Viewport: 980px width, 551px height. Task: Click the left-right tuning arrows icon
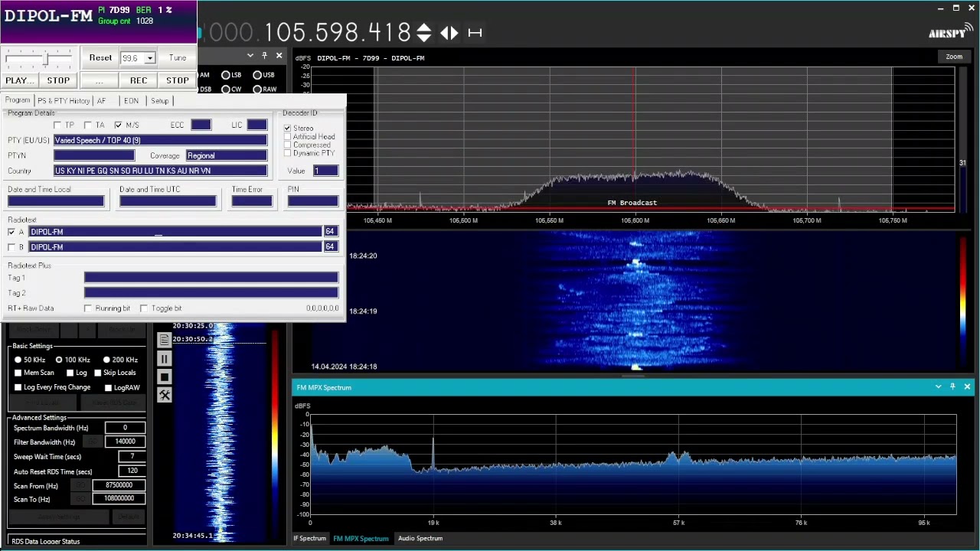point(449,32)
